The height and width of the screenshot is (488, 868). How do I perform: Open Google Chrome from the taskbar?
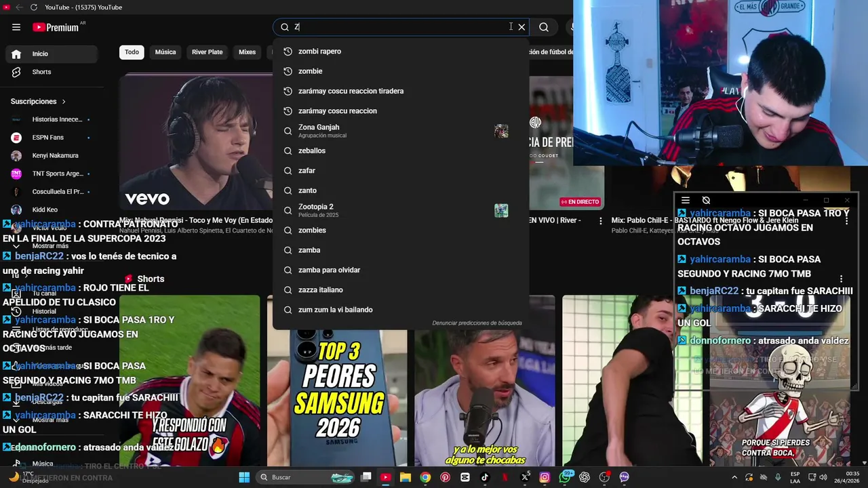click(425, 477)
